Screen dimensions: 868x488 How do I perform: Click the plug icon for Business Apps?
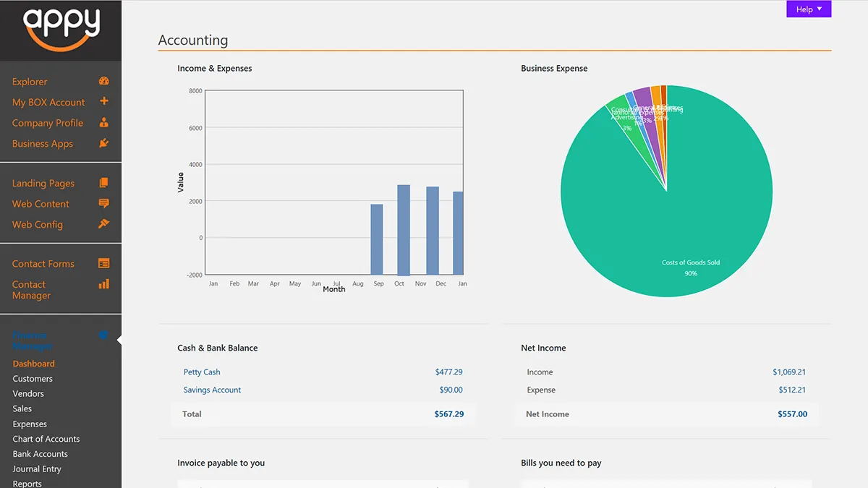click(x=103, y=143)
